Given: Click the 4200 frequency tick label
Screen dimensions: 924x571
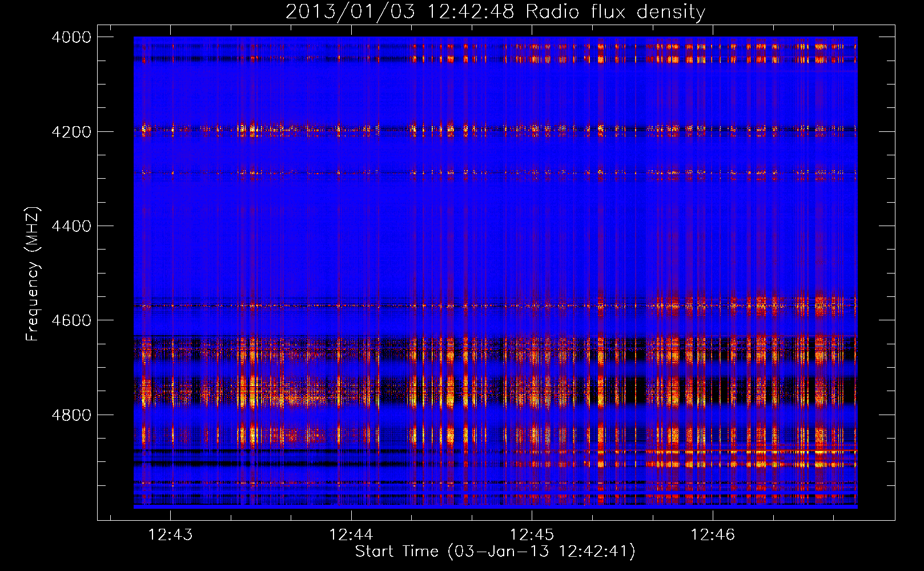Looking at the screenshot, I should point(71,132).
